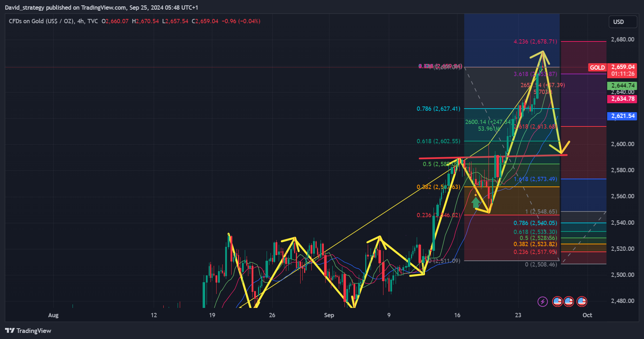644x339 pixels.
Task: Select the red GOLD symbol price tag
Action: pos(598,68)
